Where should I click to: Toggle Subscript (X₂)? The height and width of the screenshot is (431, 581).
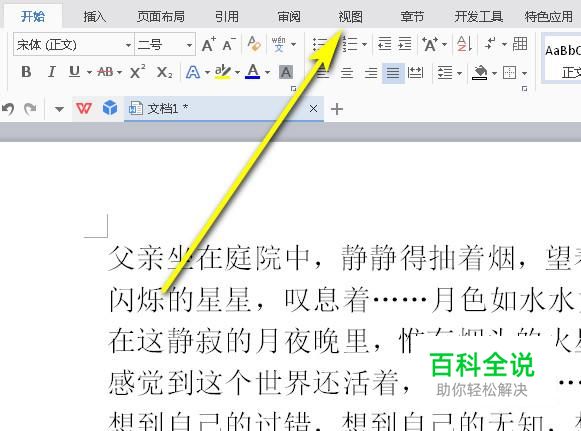(x=164, y=72)
